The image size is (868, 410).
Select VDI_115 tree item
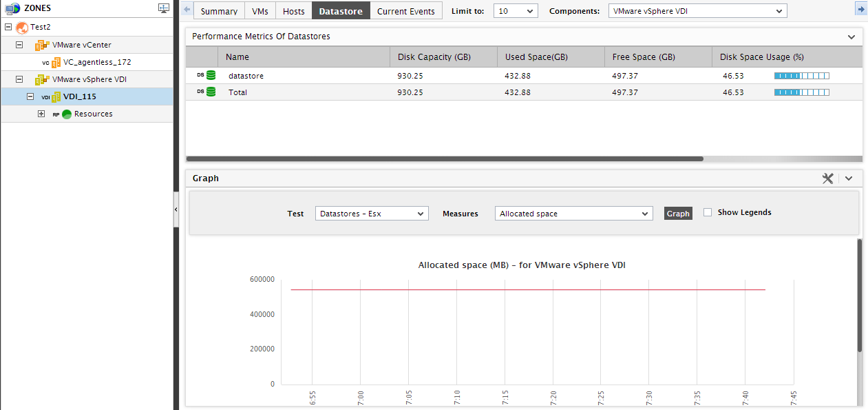point(80,96)
